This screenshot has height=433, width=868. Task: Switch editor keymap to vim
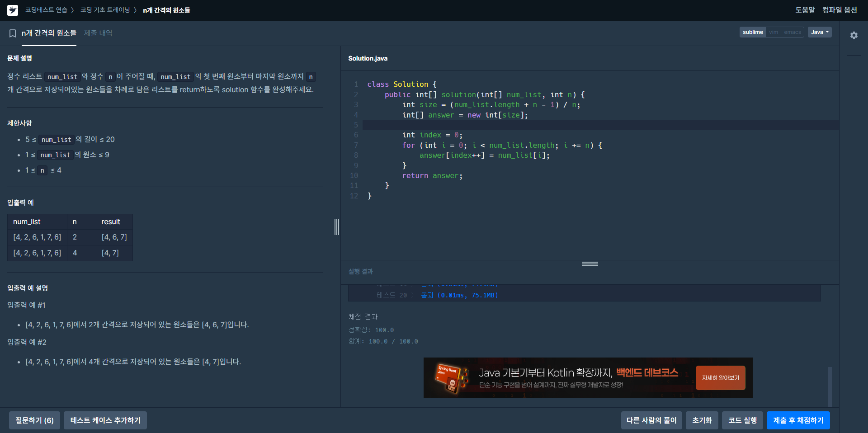point(774,32)
